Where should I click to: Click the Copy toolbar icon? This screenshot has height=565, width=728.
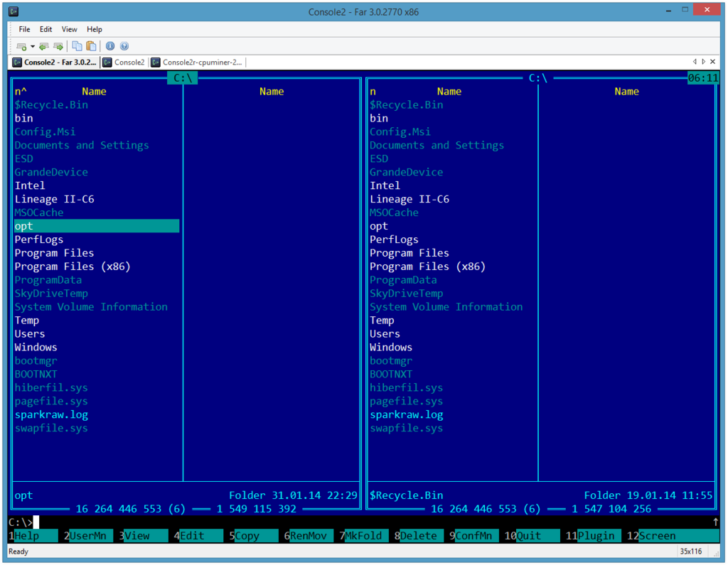click(x=77, y=46)
